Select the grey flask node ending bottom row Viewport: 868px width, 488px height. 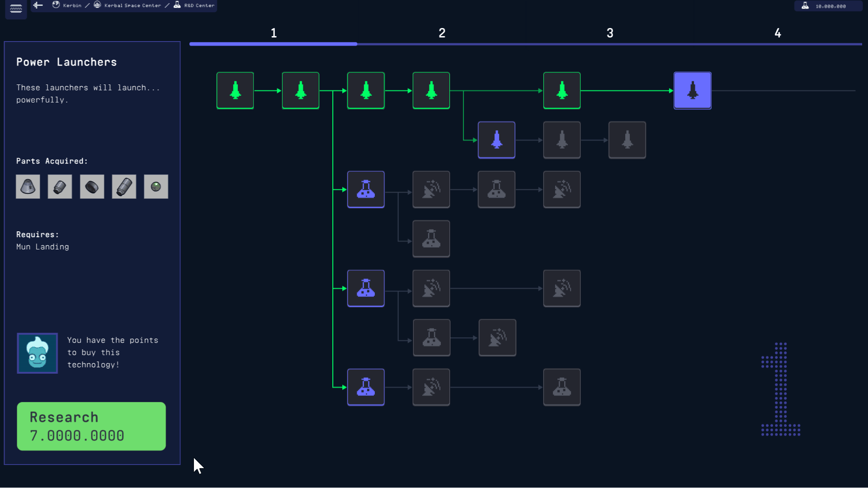562,387
